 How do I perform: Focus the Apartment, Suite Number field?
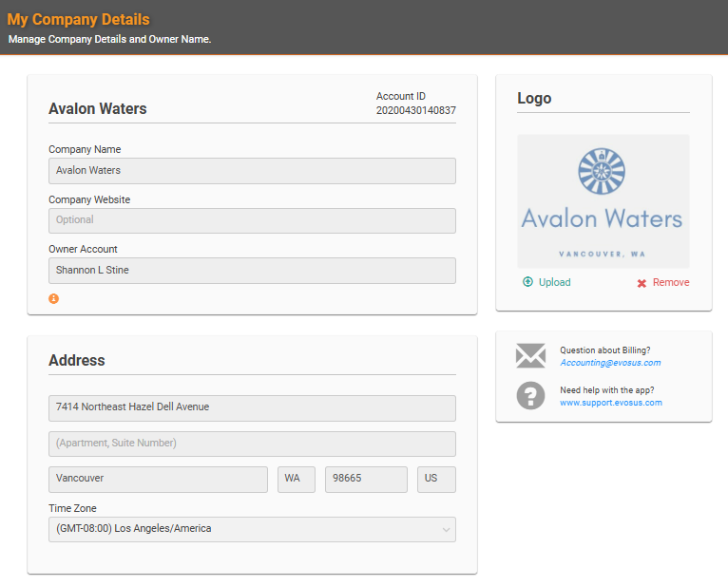pos(252,444)
